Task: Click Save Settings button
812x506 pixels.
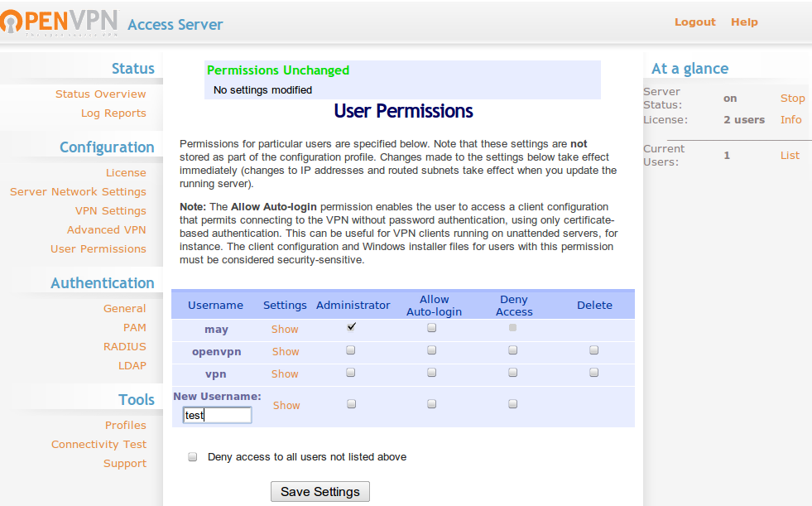Action: tap(320, 491)
